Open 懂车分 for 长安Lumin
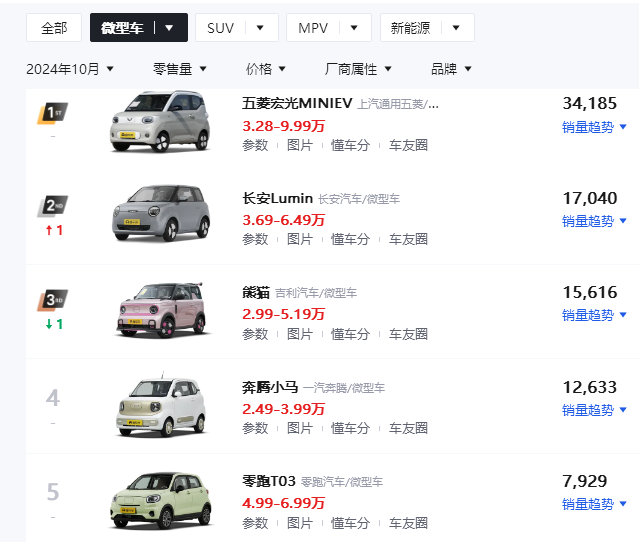The image size is (639, 542). pos(350,240)
